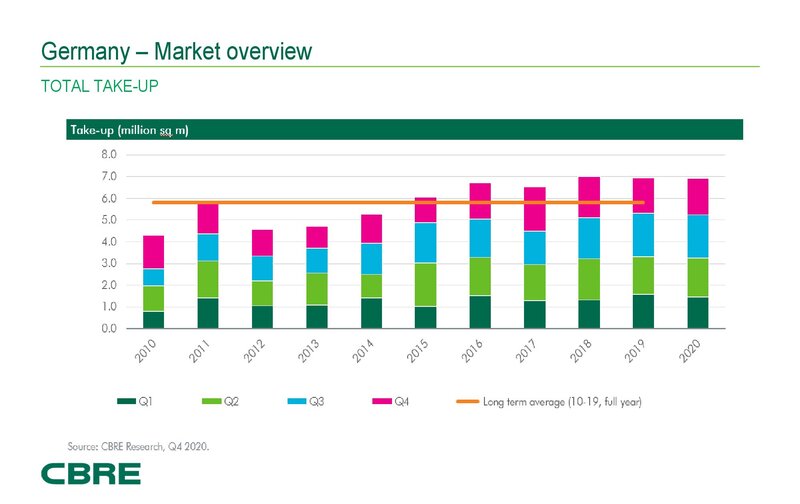Click the dark green Q1 segment of 2019 bar
800x504 pixels.
point(643,311)
